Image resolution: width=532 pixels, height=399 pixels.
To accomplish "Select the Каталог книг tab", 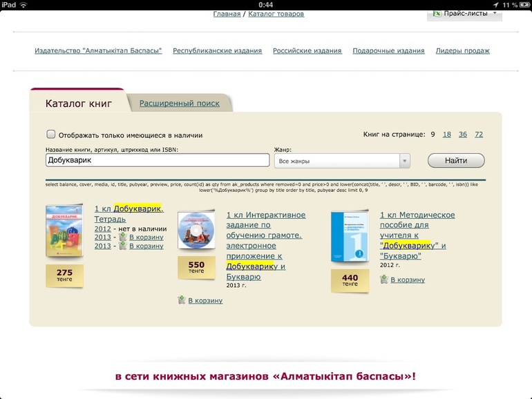I will [78, 104].
